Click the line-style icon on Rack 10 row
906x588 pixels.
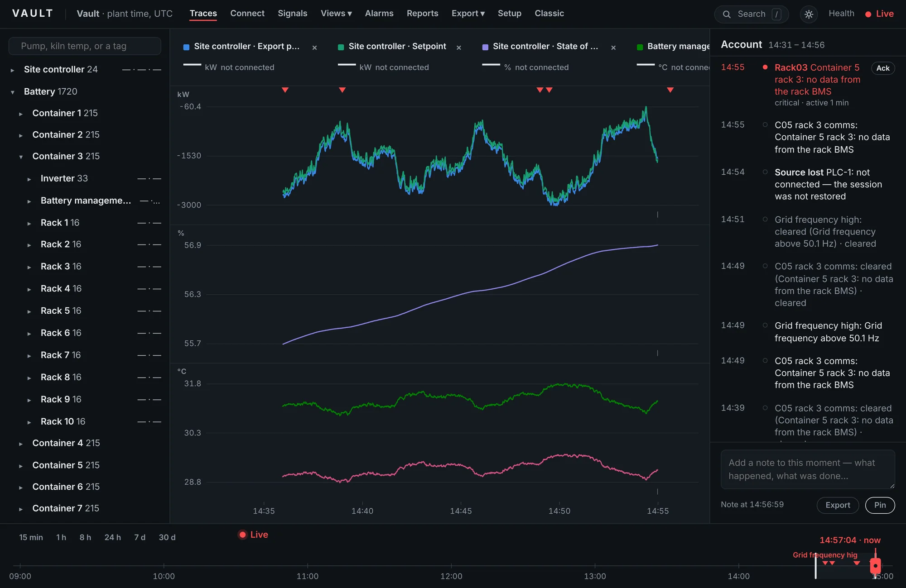[149, 422]
